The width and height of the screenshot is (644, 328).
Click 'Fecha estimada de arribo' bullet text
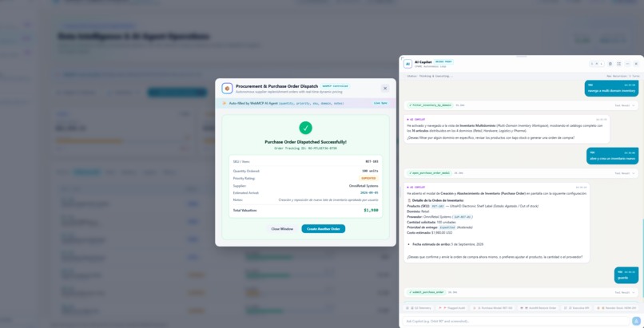tap(447, 244)
